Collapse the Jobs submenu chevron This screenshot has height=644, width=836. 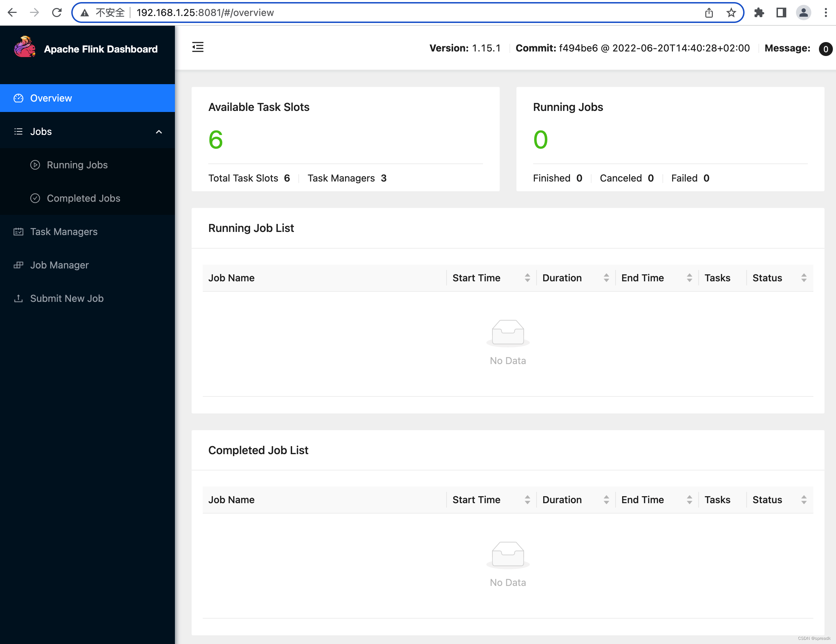[159, 132]
